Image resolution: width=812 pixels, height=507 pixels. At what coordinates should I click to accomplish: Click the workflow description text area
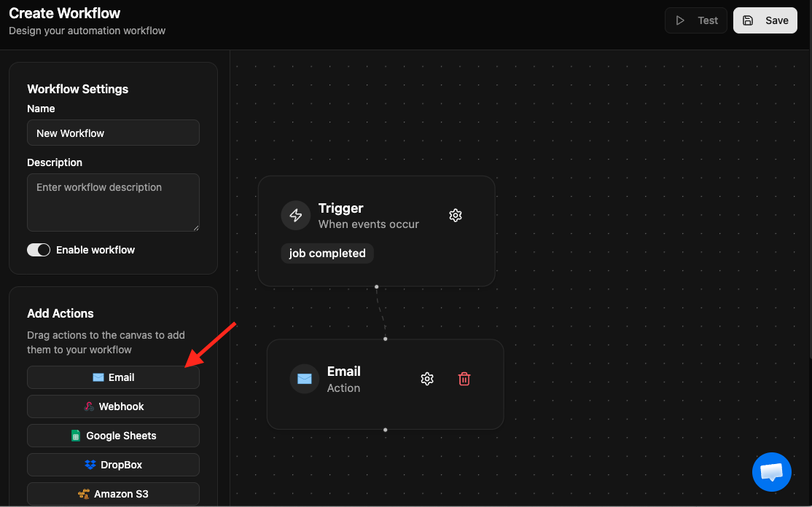pyautogui.click(x=113, y=203)
